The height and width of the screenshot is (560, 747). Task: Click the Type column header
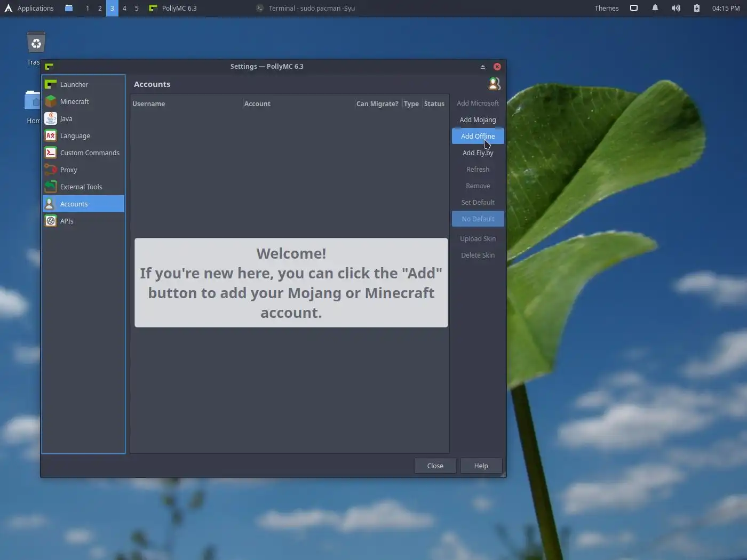(x=411, y=103)
